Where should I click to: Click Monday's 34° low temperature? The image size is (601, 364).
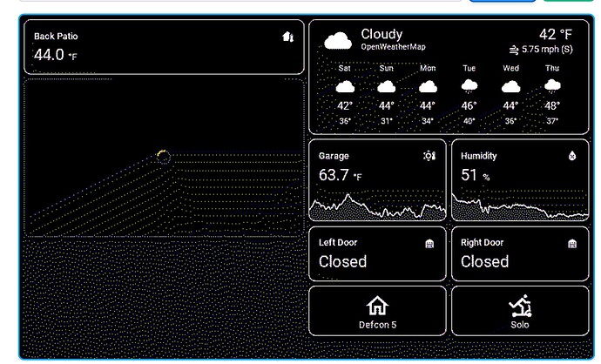click(x=428, y=121)
